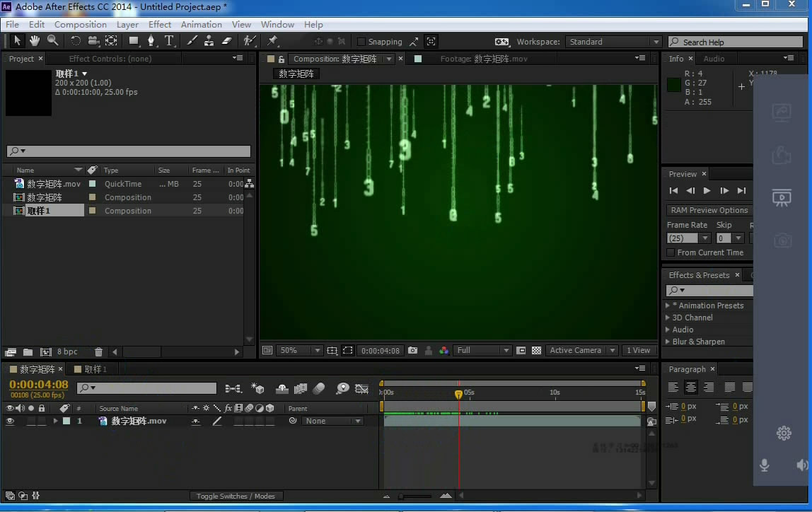Switch to the Audio panel tab
Viewport: 812px width, 512px height.
click(714, 59)
